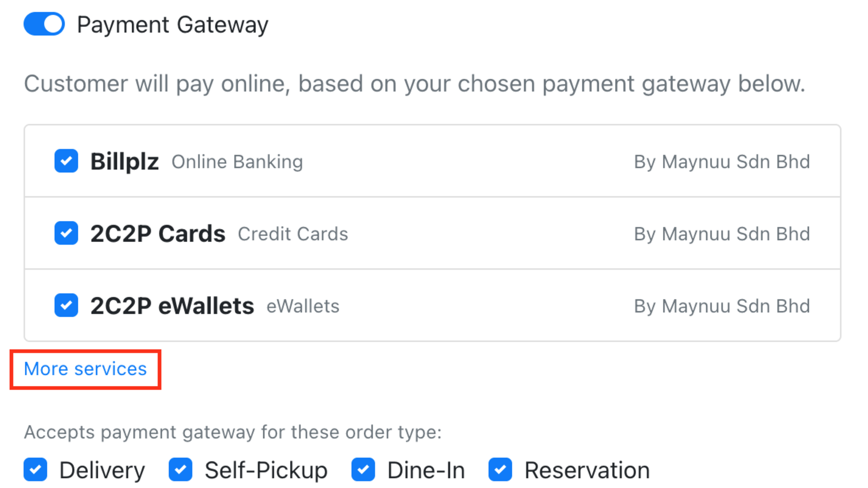The image size is (868, 488).
Task: Click the Self-Pickup label text
Action: (266, 470)
